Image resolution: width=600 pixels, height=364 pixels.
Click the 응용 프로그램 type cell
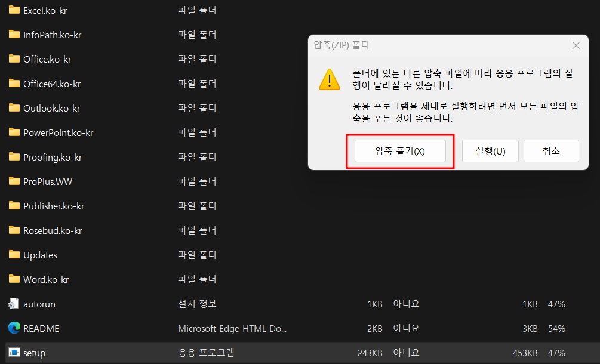(x=206, y=353)
